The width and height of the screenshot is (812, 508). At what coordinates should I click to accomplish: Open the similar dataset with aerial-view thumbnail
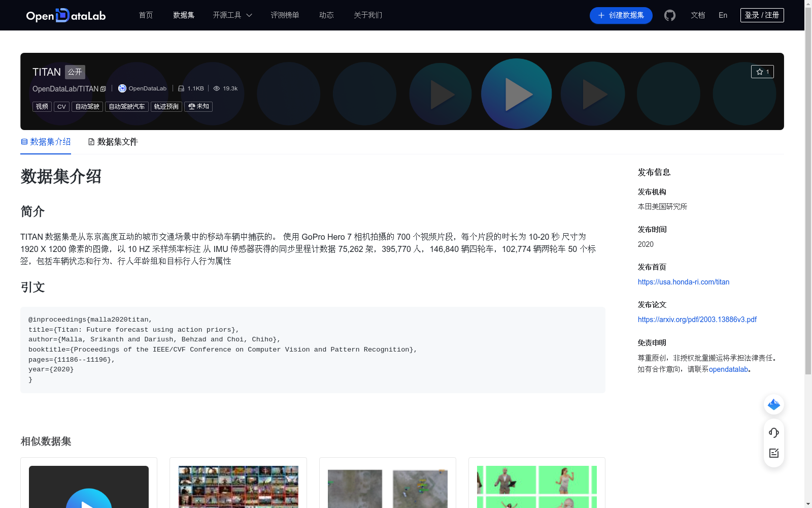[388, 483]
